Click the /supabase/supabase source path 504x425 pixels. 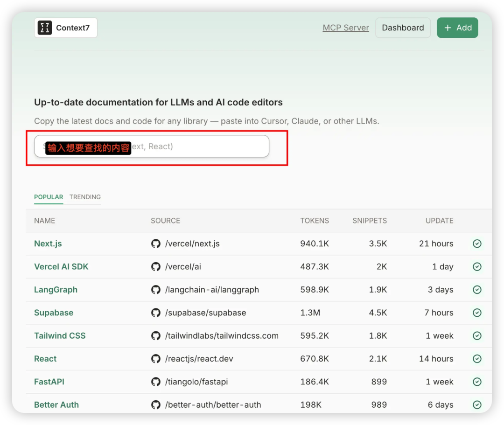tap(205, 313)
